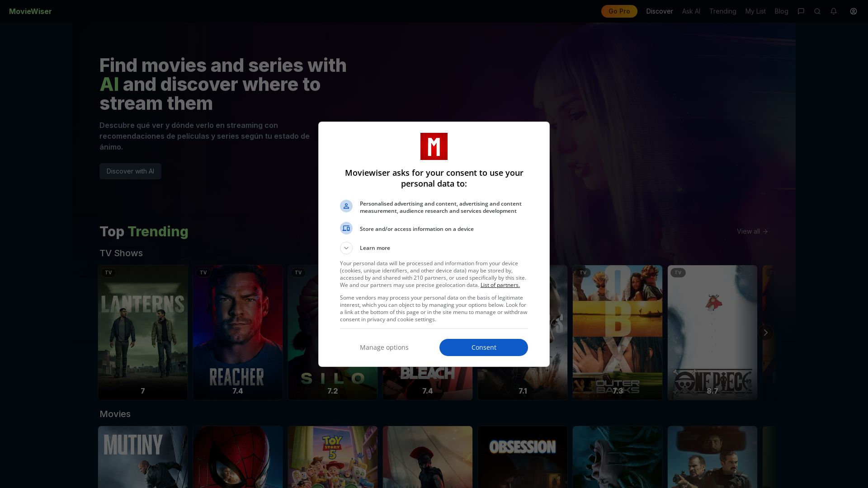Open the List of partners link
The image size is (868, 488).
click(500, 285)
